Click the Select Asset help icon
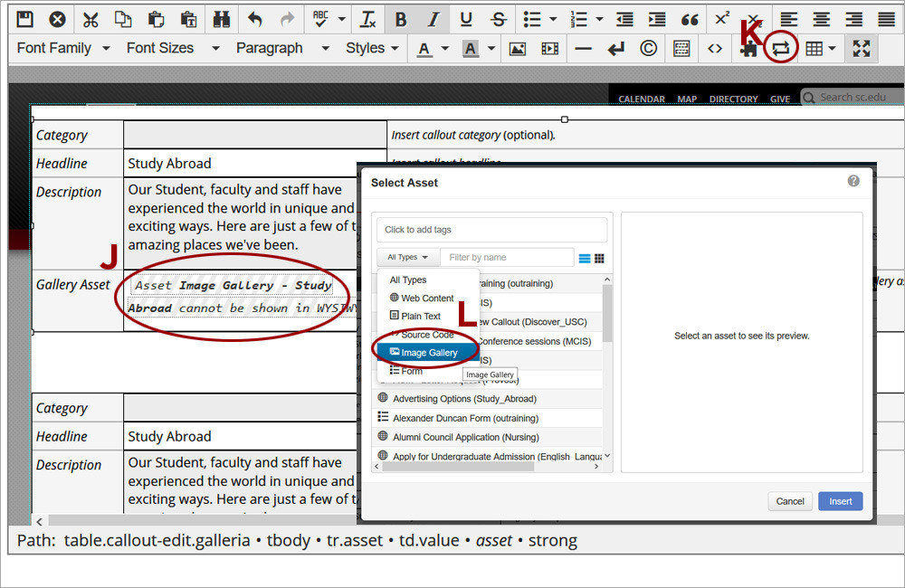The height and width of the screenshot is (588, 905). tap(853, 181)
